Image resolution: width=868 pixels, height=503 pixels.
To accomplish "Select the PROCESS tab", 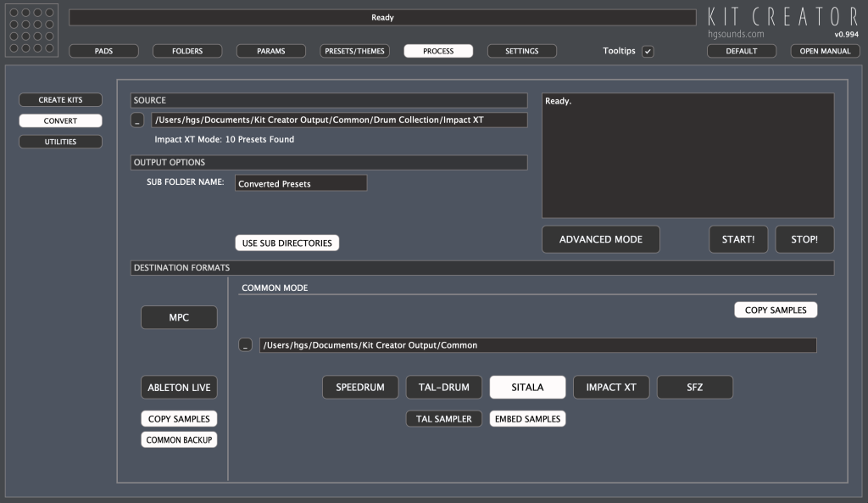I will click(x=438, y=51).
